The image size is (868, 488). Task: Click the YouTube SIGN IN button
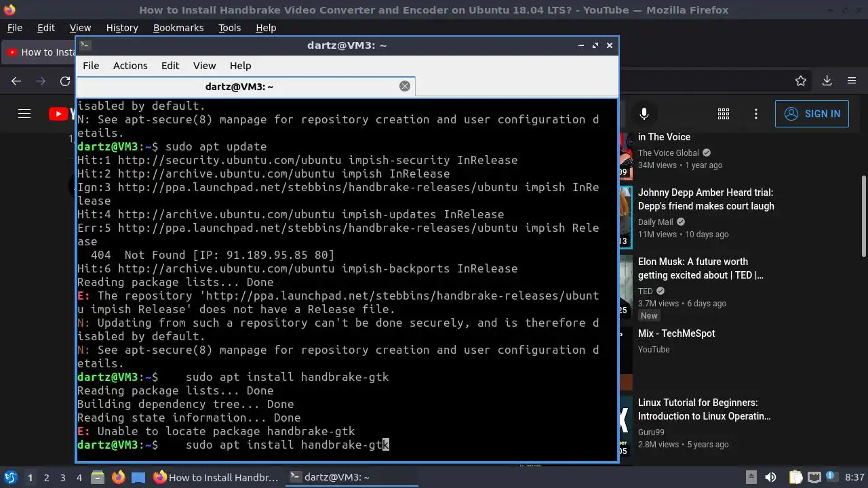pyautogui.click(x=812, y=114)
